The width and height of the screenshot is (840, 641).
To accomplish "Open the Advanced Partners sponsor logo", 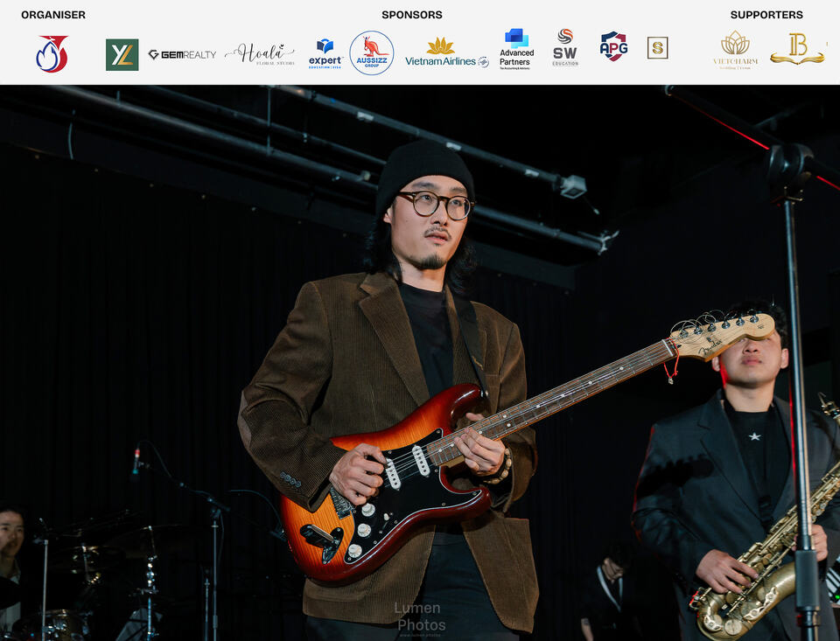I will 516,49.
